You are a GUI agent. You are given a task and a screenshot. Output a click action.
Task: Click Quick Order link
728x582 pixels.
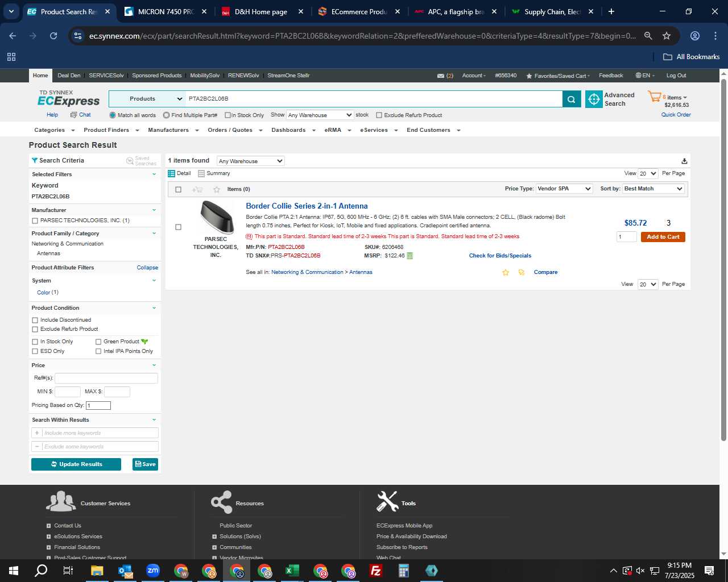pyautogui.click(x=676, y=115)
